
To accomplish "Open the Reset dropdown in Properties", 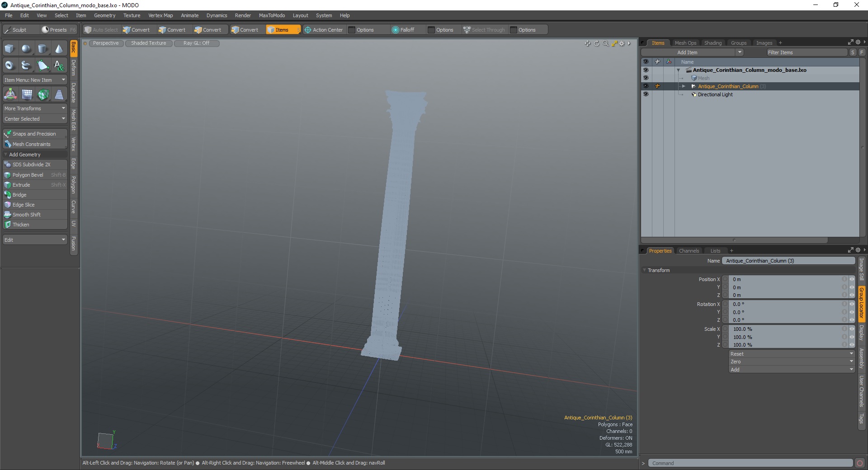I will click(791, 354).
